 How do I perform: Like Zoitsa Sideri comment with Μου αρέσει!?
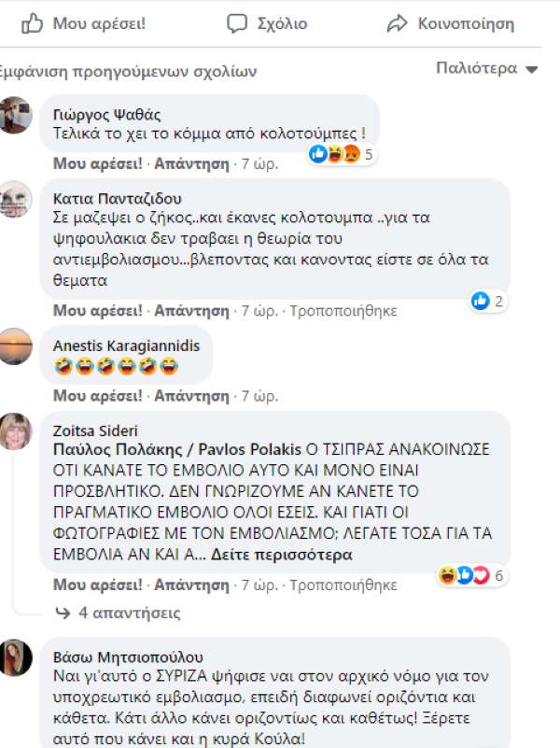[x=98, y=585]
